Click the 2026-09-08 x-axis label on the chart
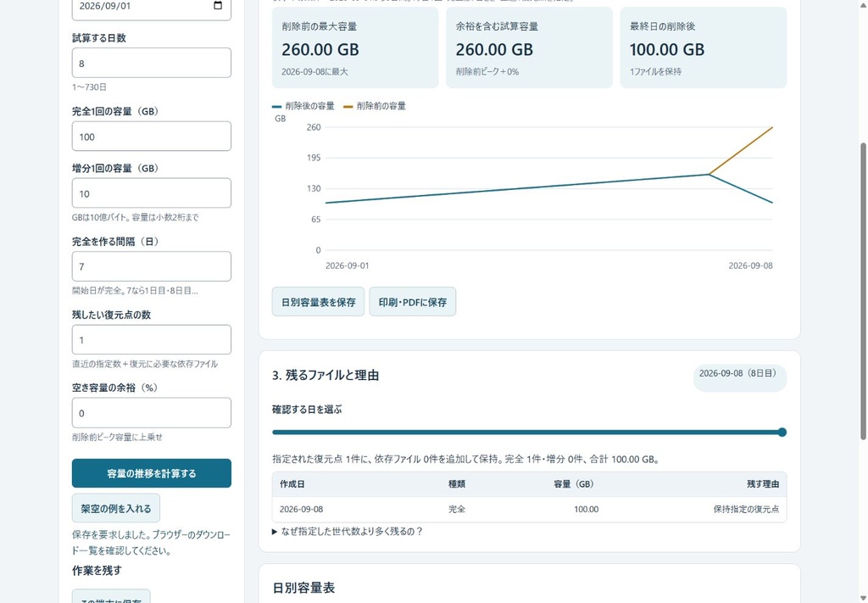This screenshot has height=603, width=868. coord(751,265)
